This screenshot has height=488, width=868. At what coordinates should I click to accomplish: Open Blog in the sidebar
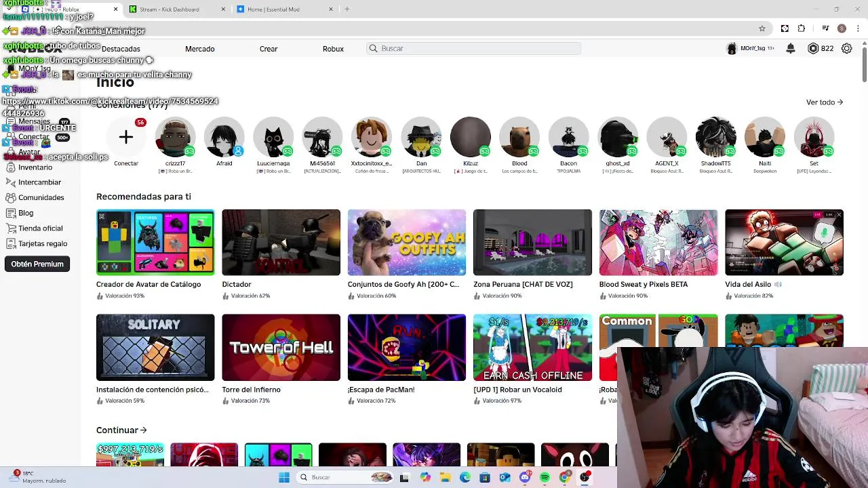click(x=26, y=213)
